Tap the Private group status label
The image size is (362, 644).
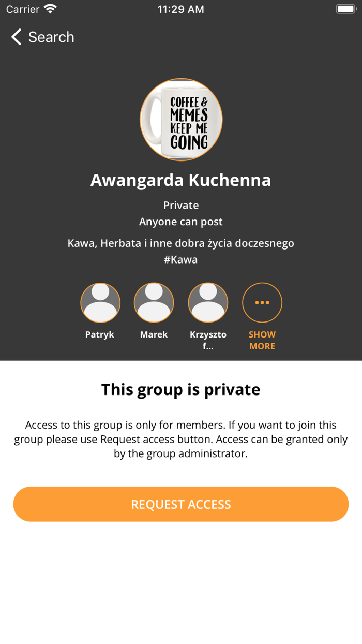181,206
